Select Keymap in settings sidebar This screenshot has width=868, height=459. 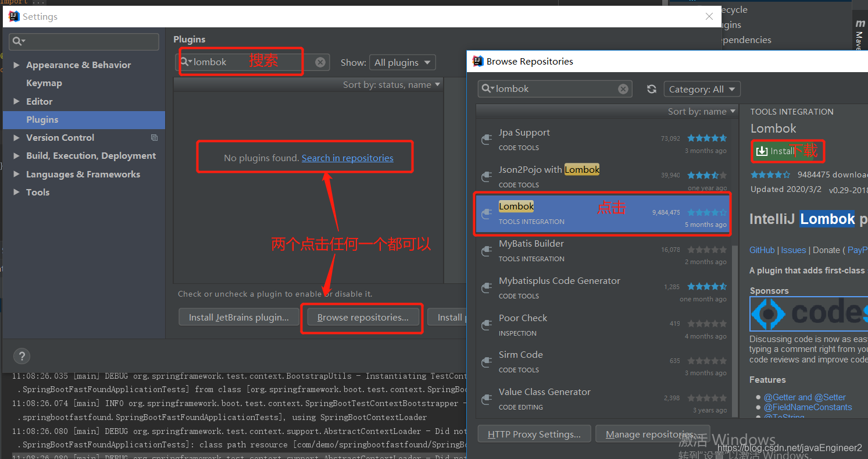44,83
